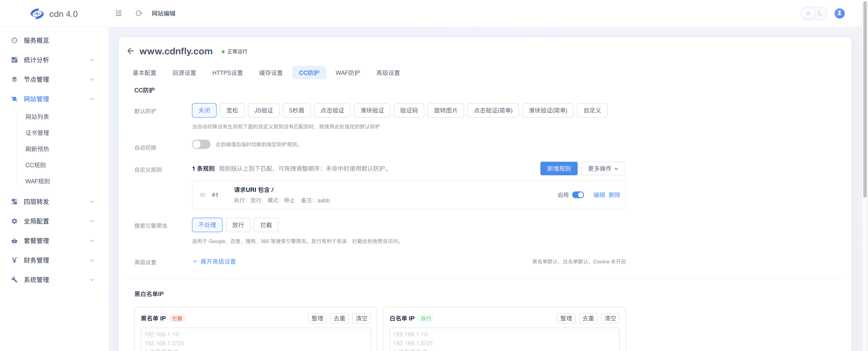Click 删除 on rule #1
This screenshot has width=868, height=351.
[x=614, y=195]
